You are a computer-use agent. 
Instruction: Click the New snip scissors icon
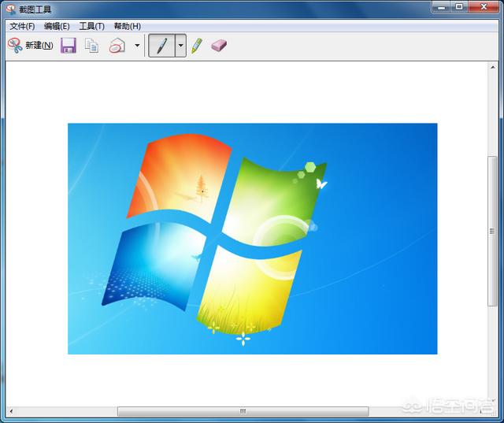pos(15,46)
